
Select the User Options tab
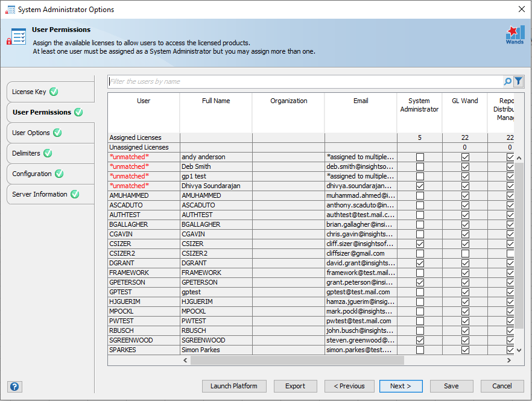point(30,133)
